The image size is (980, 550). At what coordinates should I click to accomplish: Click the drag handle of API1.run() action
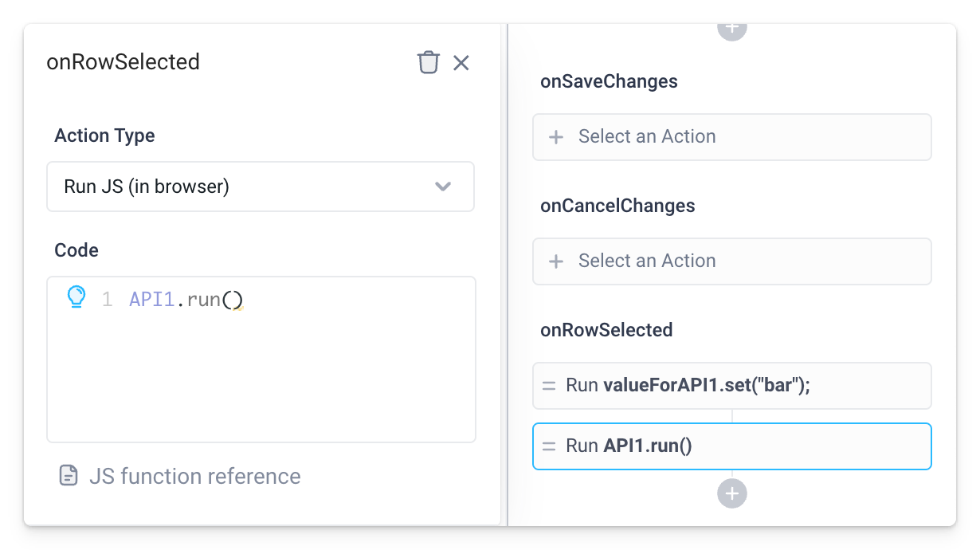point(549,446)
